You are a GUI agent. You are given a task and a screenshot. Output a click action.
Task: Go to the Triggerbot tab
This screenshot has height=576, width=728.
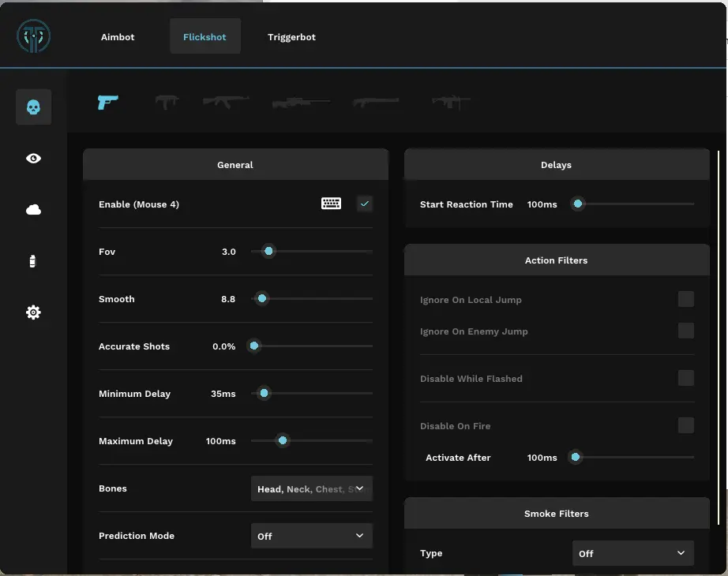click(291, 36)
